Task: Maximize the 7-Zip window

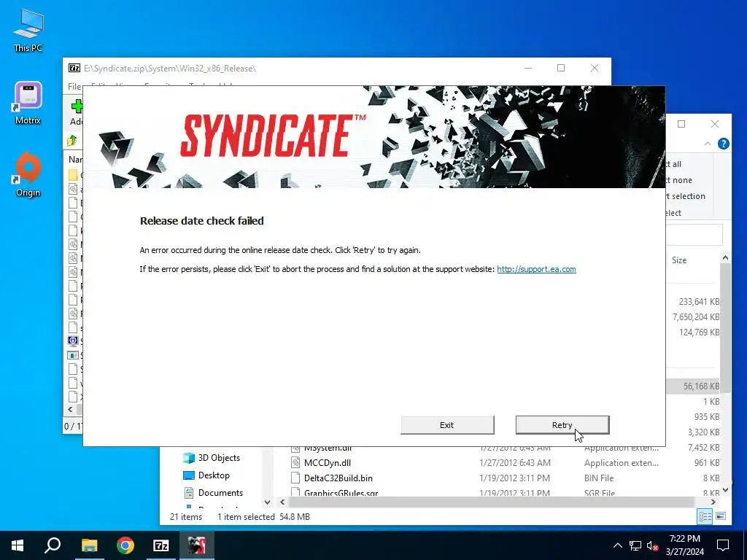Action: click(x=561, y=68)
